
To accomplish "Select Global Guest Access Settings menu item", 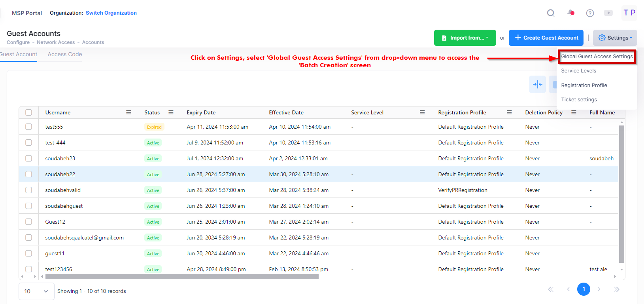I will click(597, 57).
